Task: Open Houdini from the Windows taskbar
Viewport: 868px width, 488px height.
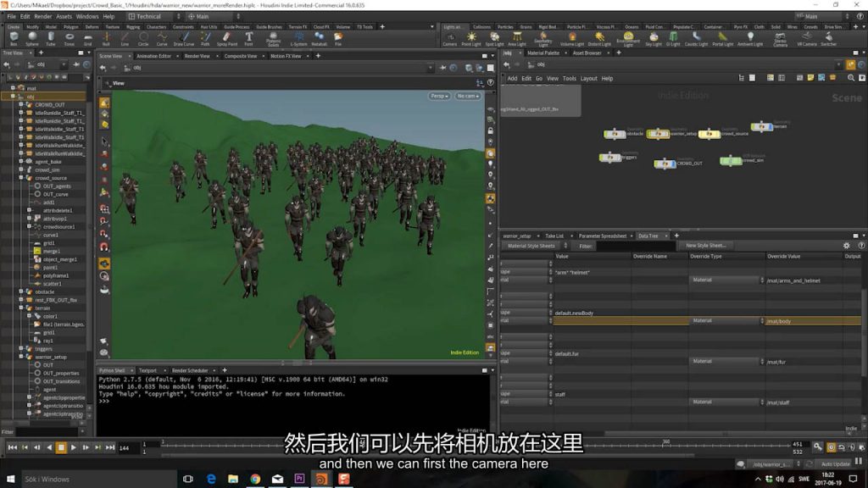Action: tap(321, 479)
